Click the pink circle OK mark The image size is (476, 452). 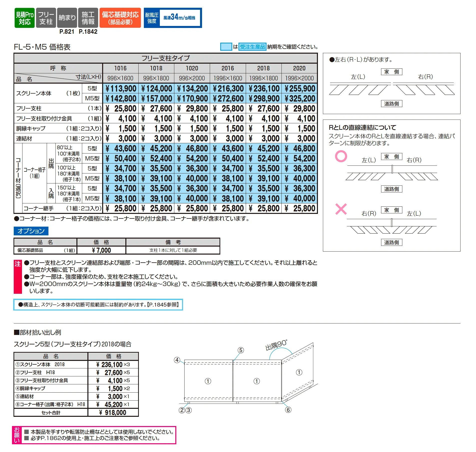point(341,156)
